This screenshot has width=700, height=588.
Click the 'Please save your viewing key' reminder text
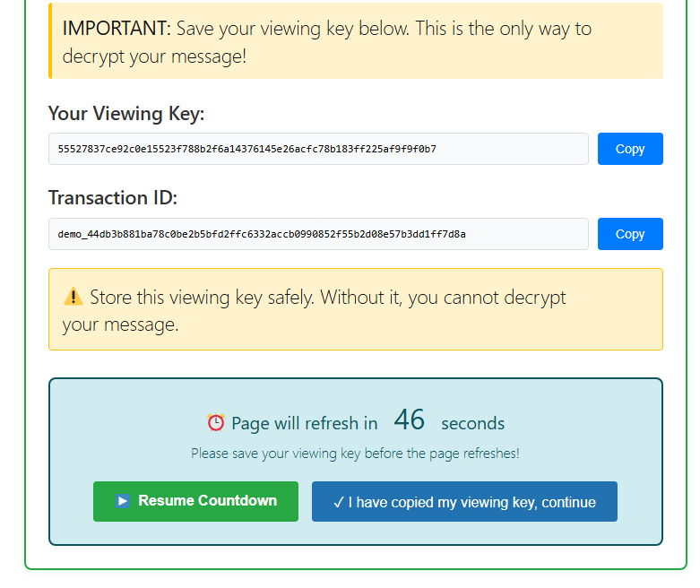pyautogui.click(x=355, y=454)
